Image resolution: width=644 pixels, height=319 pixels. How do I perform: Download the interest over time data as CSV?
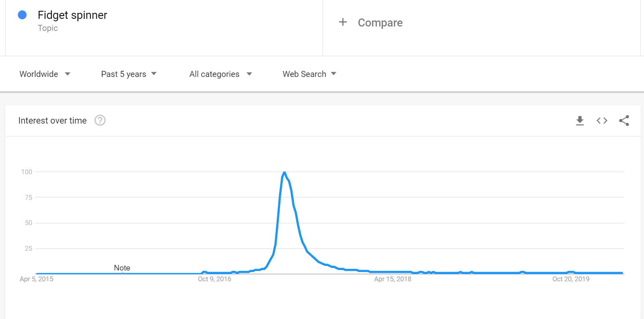tap(579, 120)
